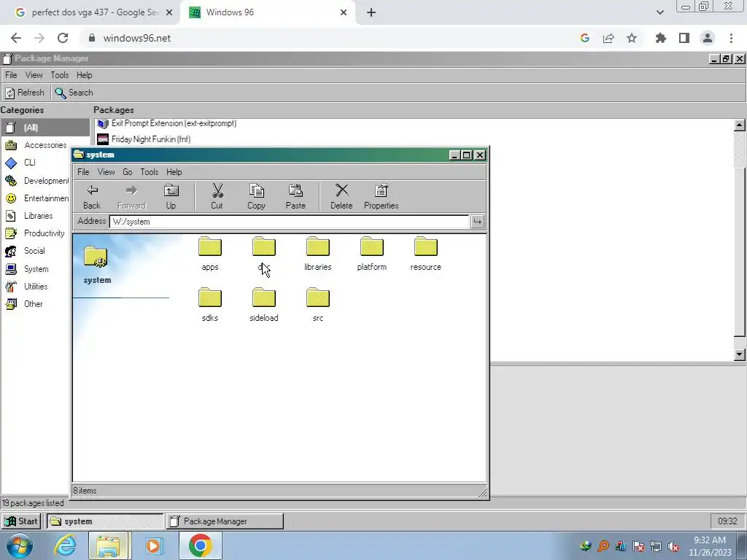Click the Windows 96 taskbar clock
Viewport: 747px width, 560px height.
(727, 521)
